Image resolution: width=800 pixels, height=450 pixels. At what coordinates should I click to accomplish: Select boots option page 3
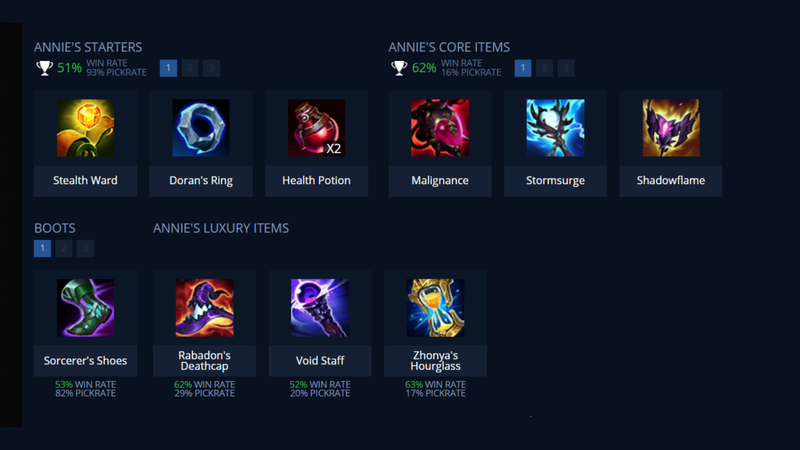click(x=85, y=248)
